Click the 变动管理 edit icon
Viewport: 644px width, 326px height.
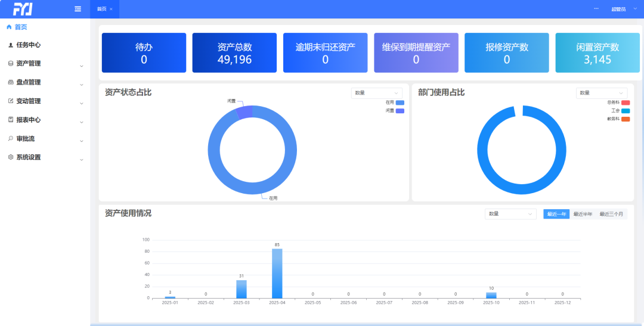11,101
